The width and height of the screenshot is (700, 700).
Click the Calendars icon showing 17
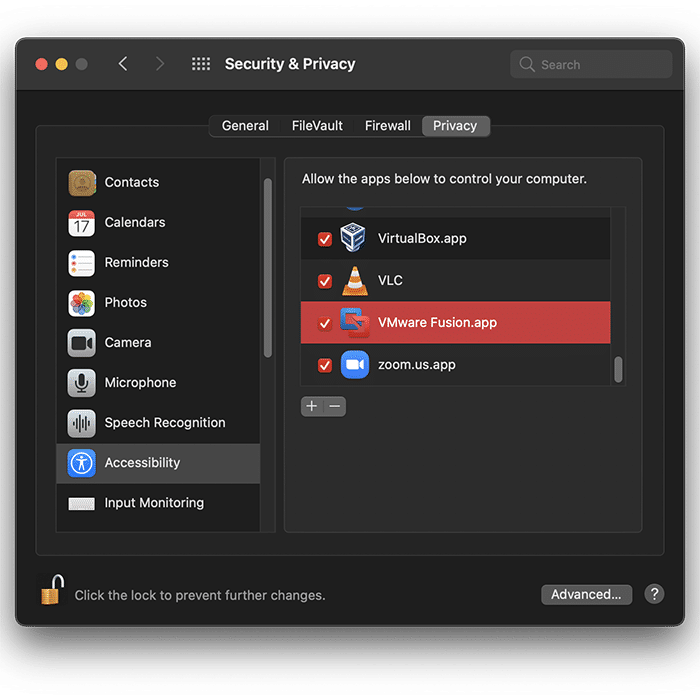click(82, 223)
